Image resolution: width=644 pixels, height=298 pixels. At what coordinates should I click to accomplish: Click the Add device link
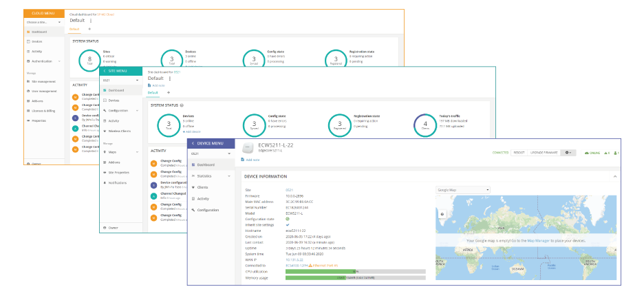[191, 131]
